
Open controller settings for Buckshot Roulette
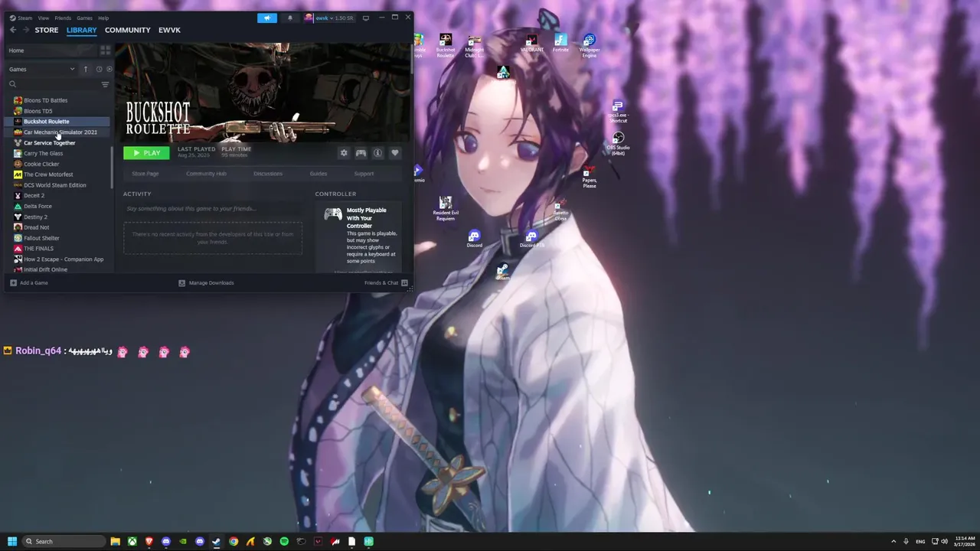click(x=361, y=153)
